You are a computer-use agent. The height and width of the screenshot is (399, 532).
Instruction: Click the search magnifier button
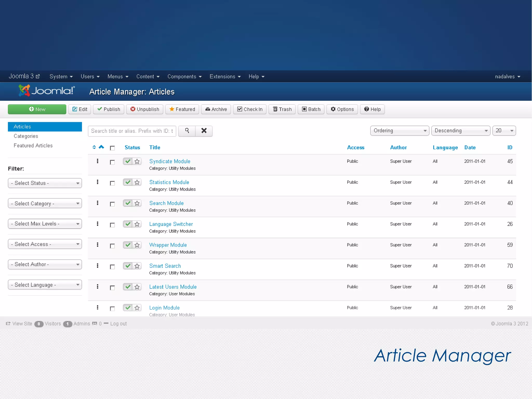(187, 131)
